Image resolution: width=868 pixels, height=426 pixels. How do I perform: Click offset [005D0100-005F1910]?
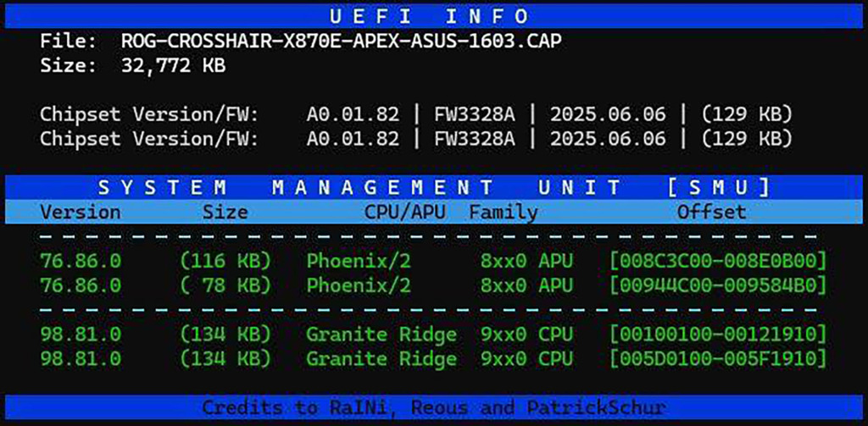pos(718,359)
